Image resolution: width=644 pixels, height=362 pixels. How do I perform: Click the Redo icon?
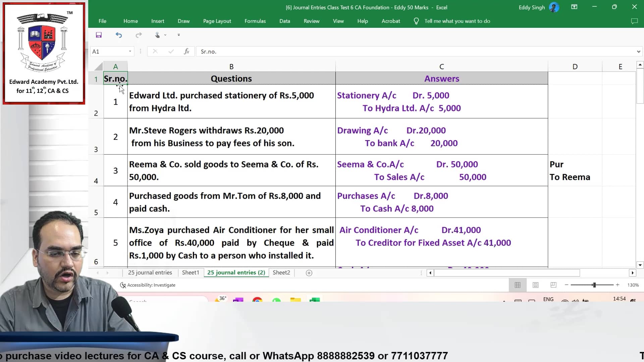click(139, 35)
